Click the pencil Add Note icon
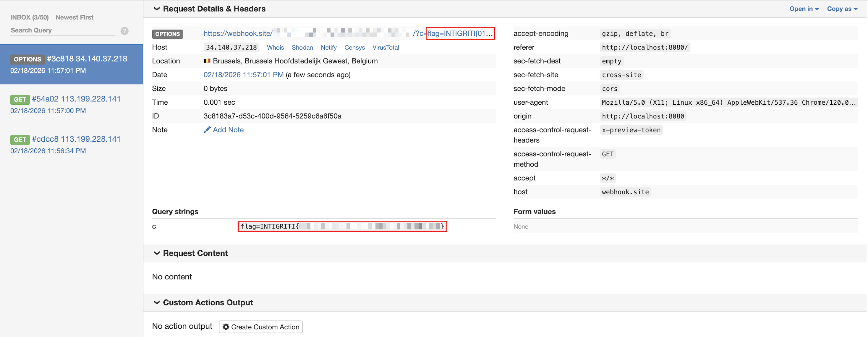868x337 pixels. click(x=207, y=130)
